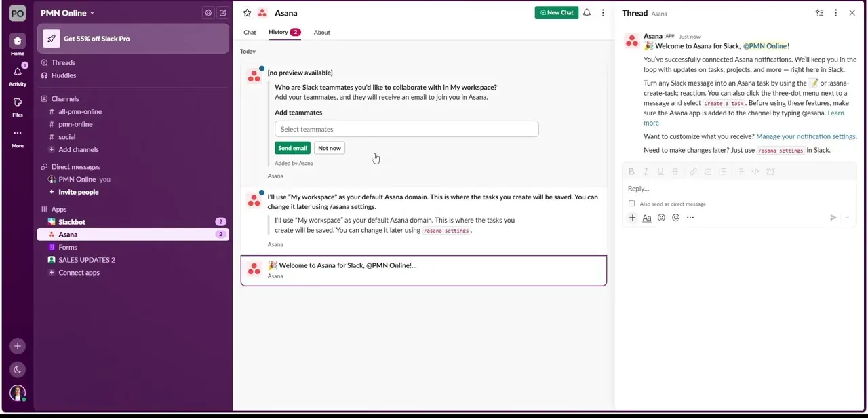
Task: Toggle dark mode moon icon
Action: (18, 370)
